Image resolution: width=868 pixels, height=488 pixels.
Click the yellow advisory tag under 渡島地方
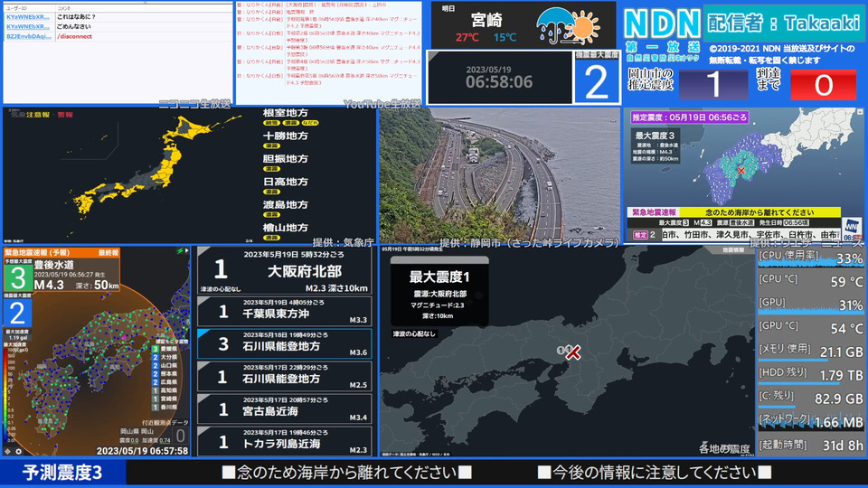pos(271,215)
